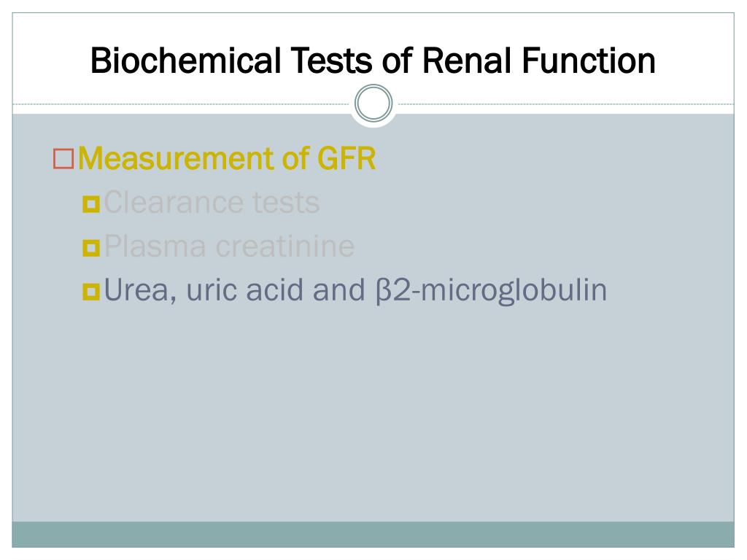The image size is (747, 560).
Task: Select the Urea, uric acid and β2-microglobulin line
Action: 355,290
